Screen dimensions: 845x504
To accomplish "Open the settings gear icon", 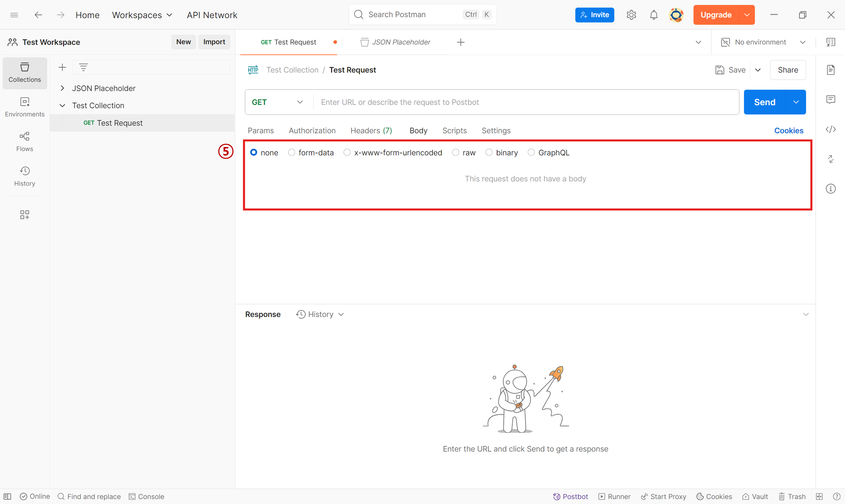I will (x=631, y=15).
